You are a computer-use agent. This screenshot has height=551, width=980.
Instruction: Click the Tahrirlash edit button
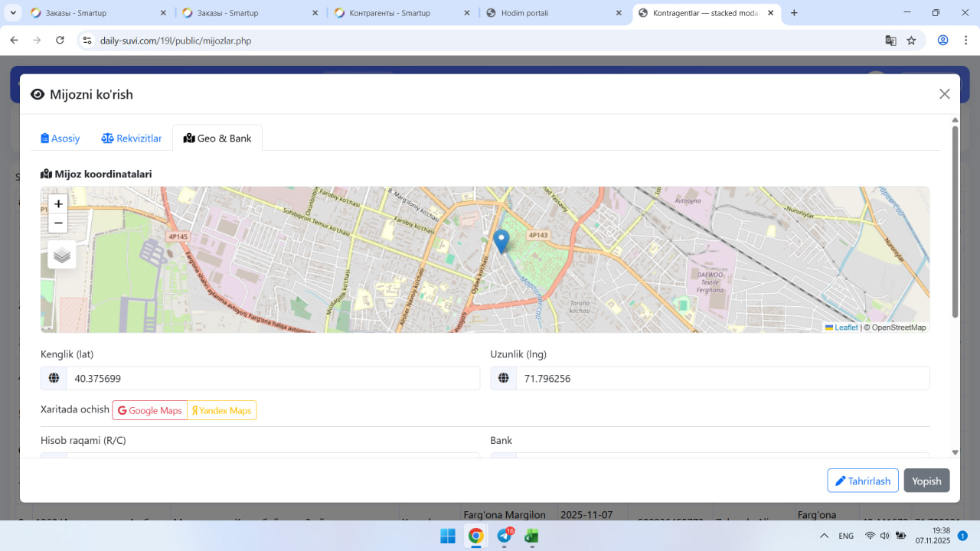pos(862,481)
